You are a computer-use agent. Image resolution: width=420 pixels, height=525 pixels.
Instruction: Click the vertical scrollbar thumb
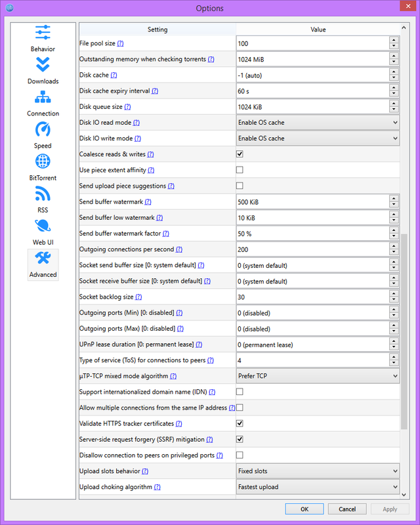tap(404, 332)
